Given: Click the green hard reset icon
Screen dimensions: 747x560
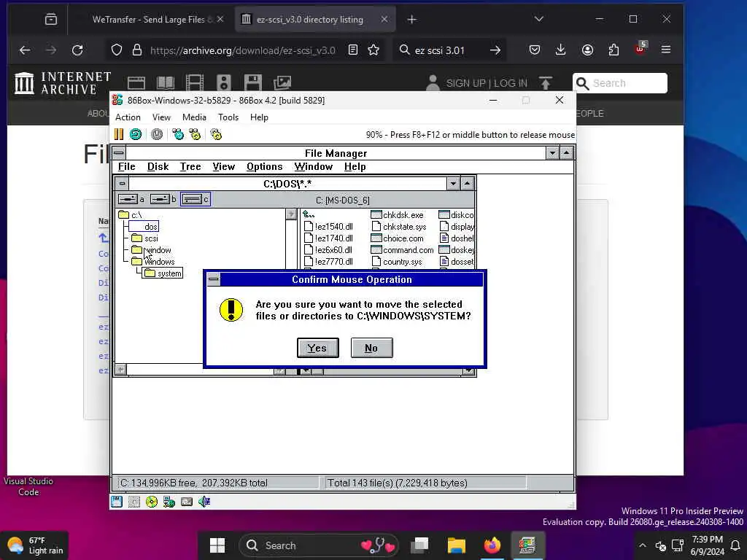Looking at the screenshot, I should [136, 135].
